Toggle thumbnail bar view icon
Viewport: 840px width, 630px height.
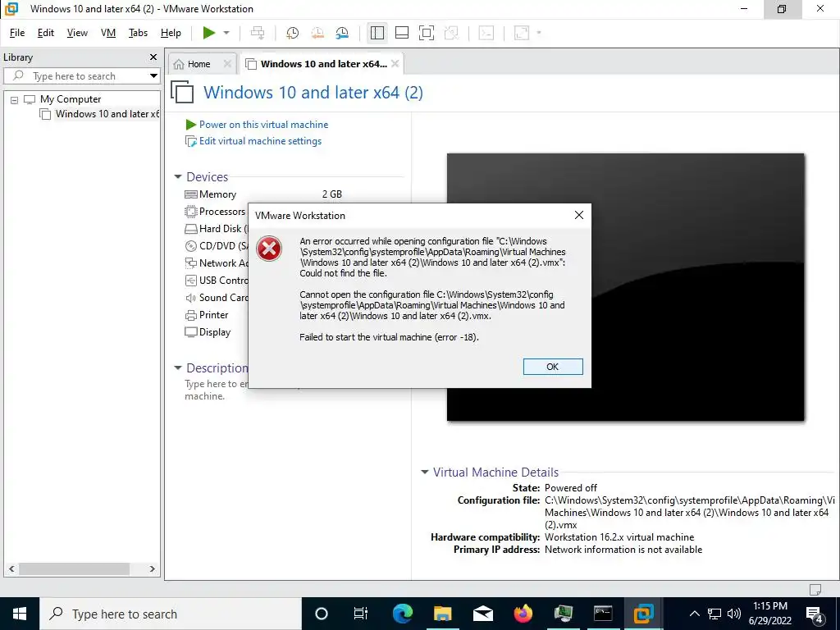(x=402, y=33)
